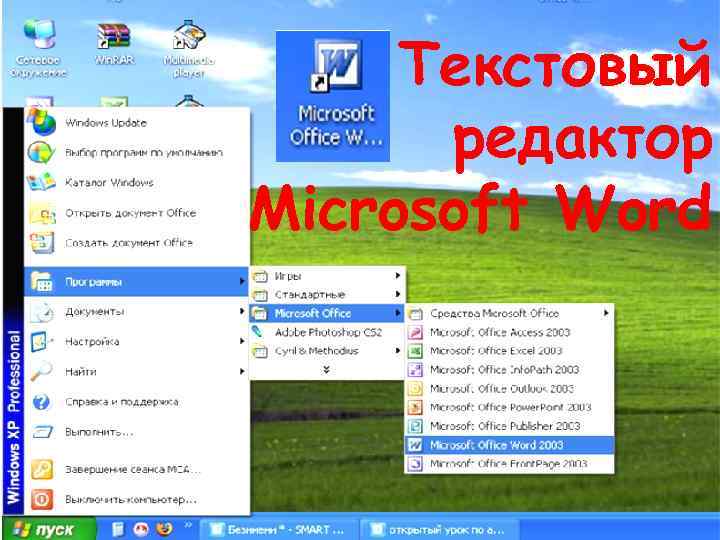Click Firefox icon in quick launch
Screen dimensions: 720x540
pyautogui.click(x=164, y=529)
